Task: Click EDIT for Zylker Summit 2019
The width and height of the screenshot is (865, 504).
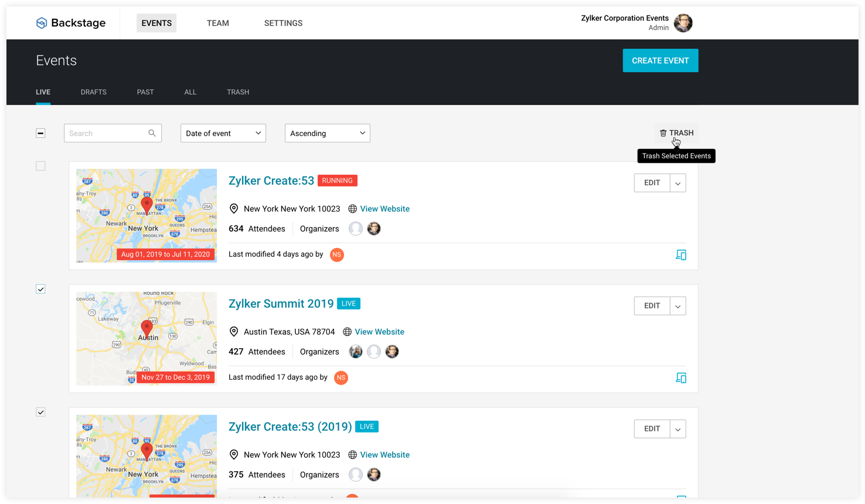Action: (x=652, y=306)
